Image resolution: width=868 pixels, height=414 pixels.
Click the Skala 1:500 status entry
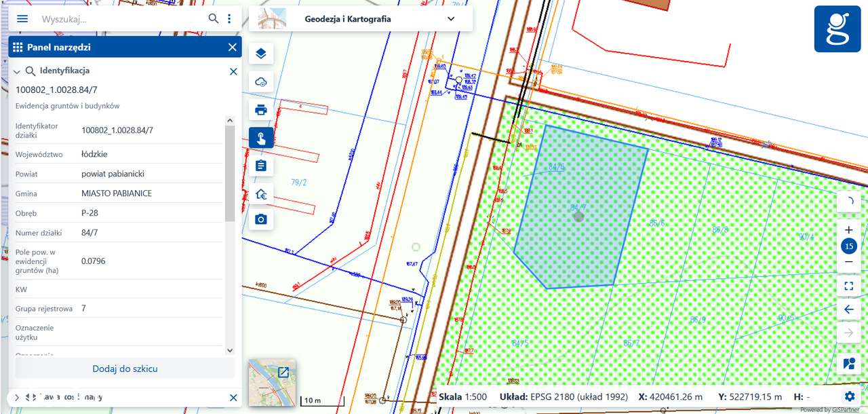[x=462, y=396]
